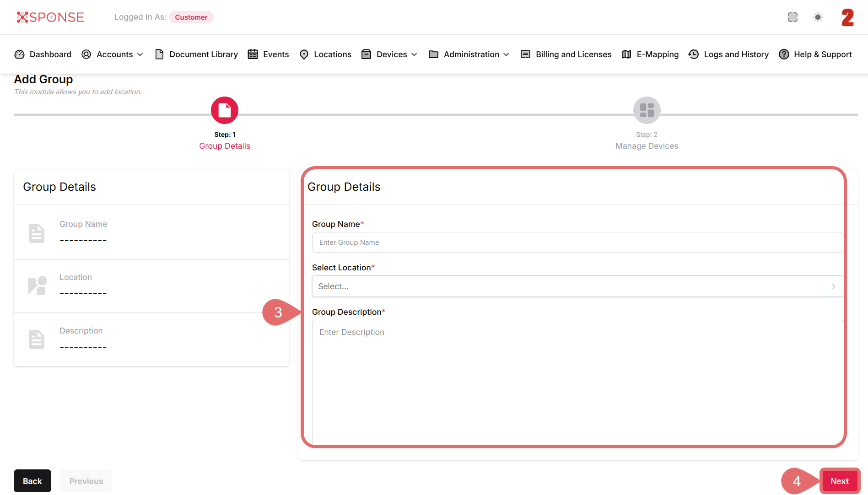Open the red user profile avatar

point(847,17)
